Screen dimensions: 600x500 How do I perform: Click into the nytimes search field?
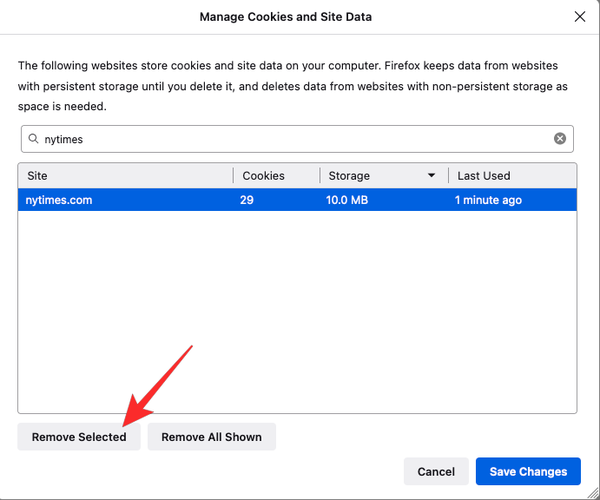pos(297,139)
